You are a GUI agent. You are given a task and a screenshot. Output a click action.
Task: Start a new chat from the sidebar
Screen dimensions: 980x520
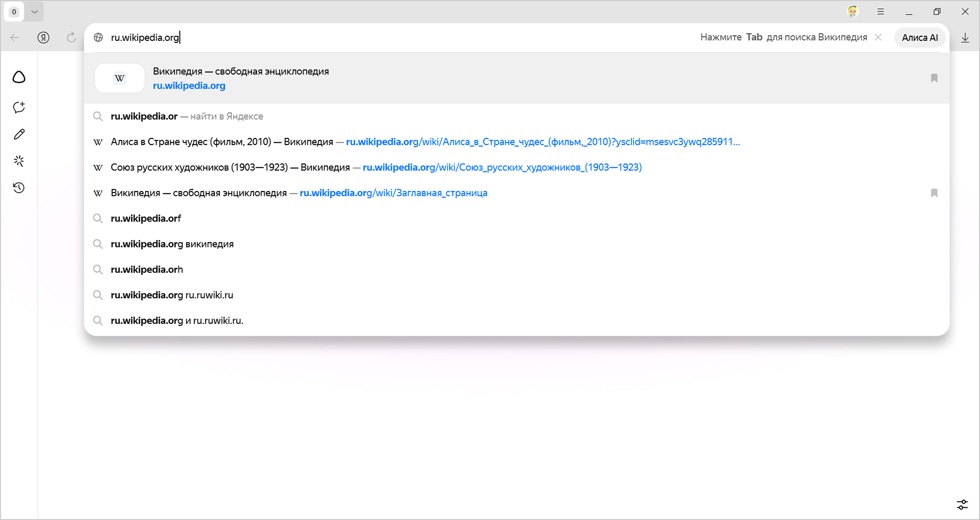(x=19, y=107)
